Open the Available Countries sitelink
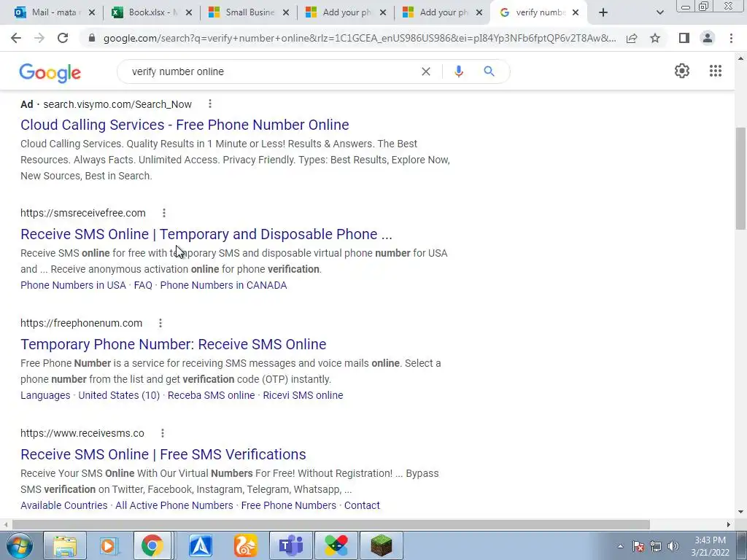 (x=64, y=505)
